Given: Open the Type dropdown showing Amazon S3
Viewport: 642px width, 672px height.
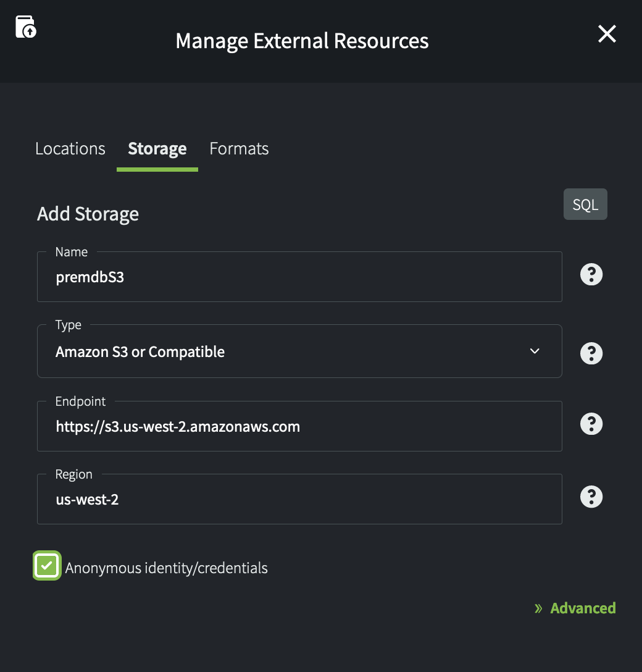Looking at the screenshot, I should pyautogui.click(x=299, y=352).
